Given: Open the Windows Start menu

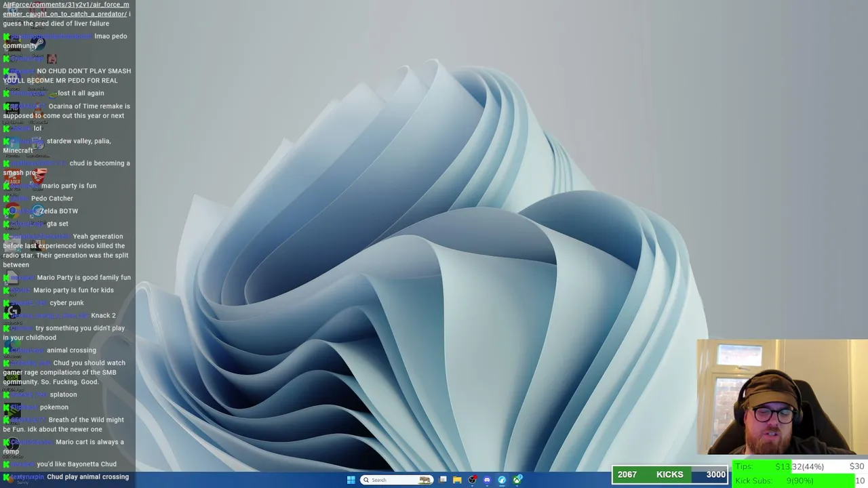Looking at the screenshot, I should tap(351, 480).
